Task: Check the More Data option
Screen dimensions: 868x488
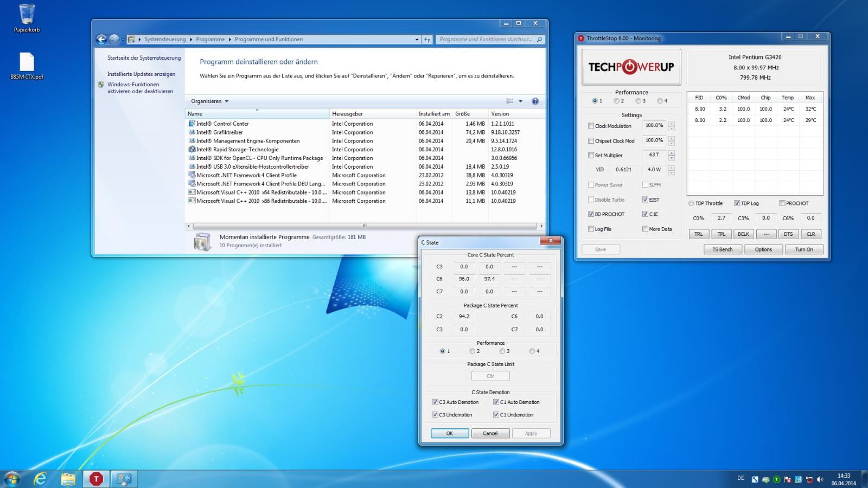Action: pyautogui.click(x=645, y=229)
